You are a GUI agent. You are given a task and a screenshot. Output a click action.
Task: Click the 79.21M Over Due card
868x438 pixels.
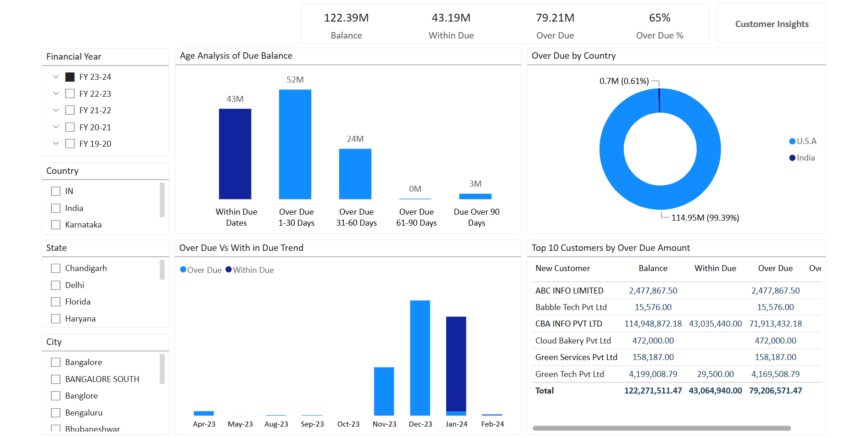pyautogui.click(x=555, y=26)
